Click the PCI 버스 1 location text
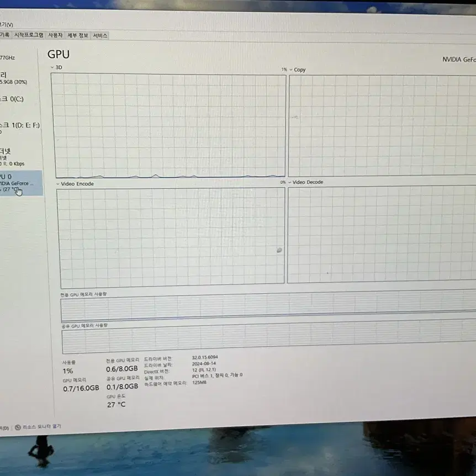This screenshot has width=476, height=476. [218, 376]
